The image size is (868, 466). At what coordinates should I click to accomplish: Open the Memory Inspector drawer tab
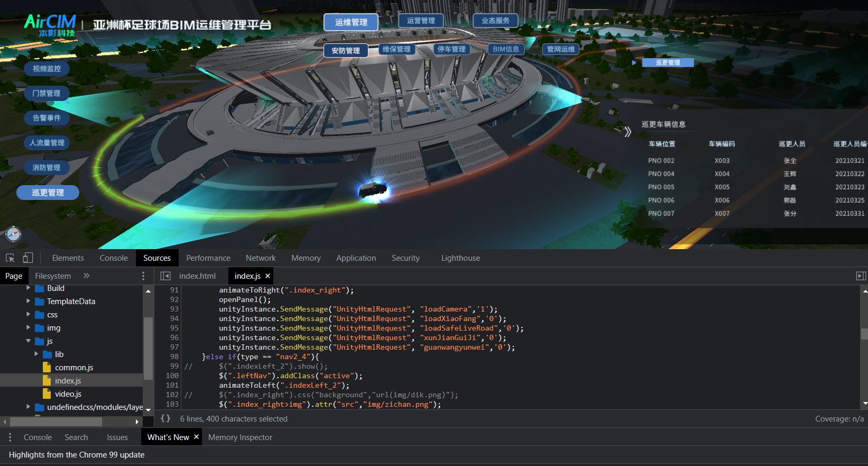point(240,437)
